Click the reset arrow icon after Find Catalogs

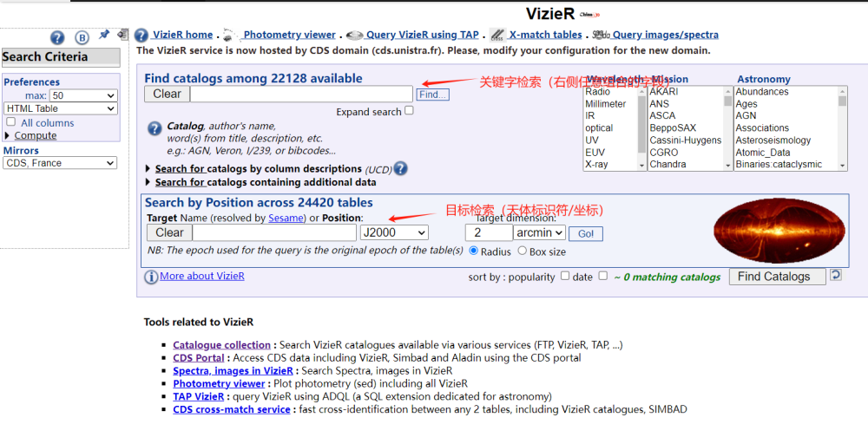(835, 275)
